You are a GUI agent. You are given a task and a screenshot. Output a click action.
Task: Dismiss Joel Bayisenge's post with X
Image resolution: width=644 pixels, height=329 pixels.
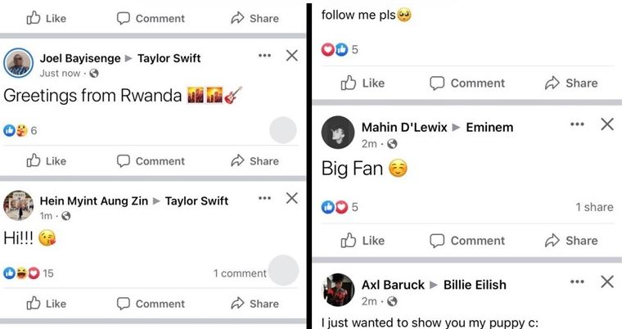291,56
